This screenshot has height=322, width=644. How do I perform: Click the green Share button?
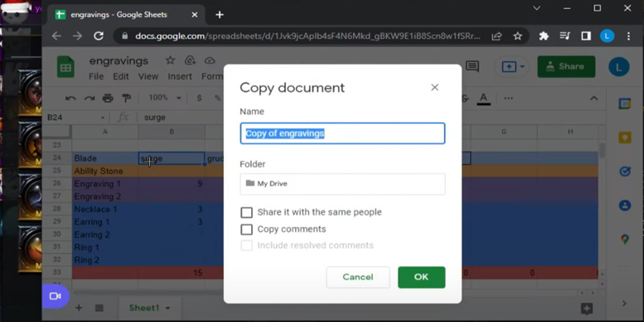click(x=566, y=67)
